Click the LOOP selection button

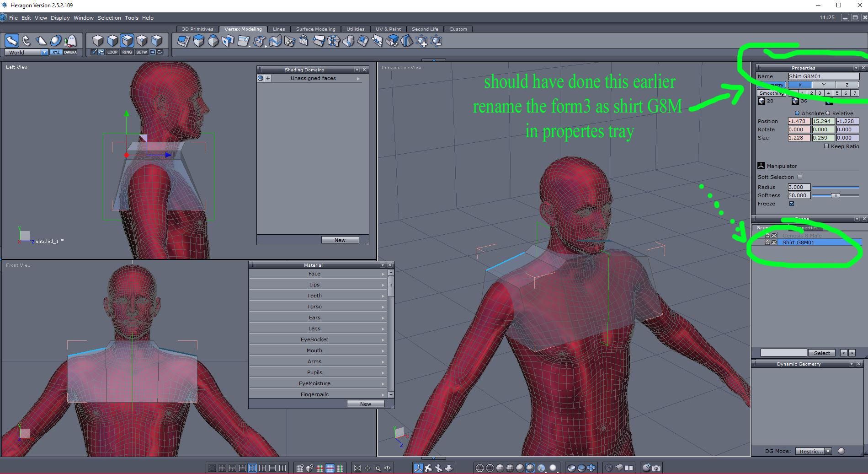pos(112,52)
